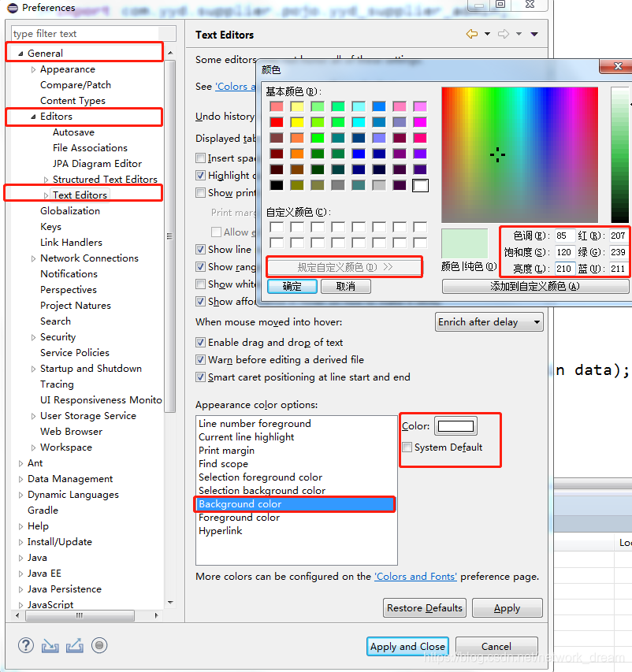Screen dimensions: 632x672
Task: Open the forward history dropdown arrow
Action: point(519,34)
